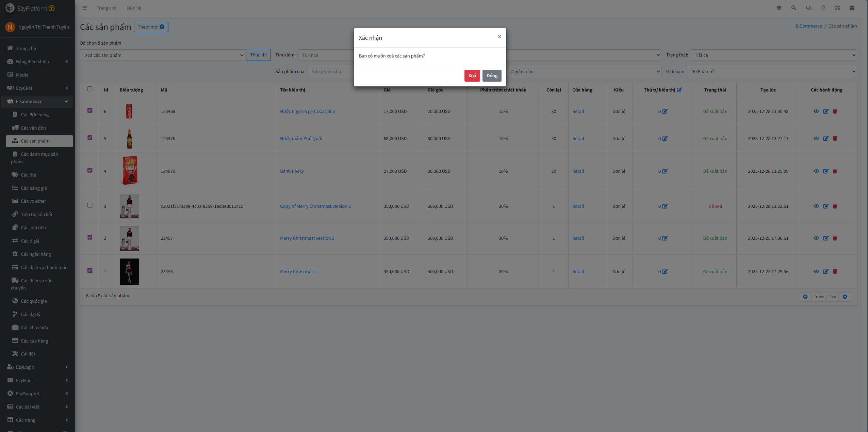
Task: Close the Xác nhận dialog with X
Action: pyautogui.click(x=499, y=37)
